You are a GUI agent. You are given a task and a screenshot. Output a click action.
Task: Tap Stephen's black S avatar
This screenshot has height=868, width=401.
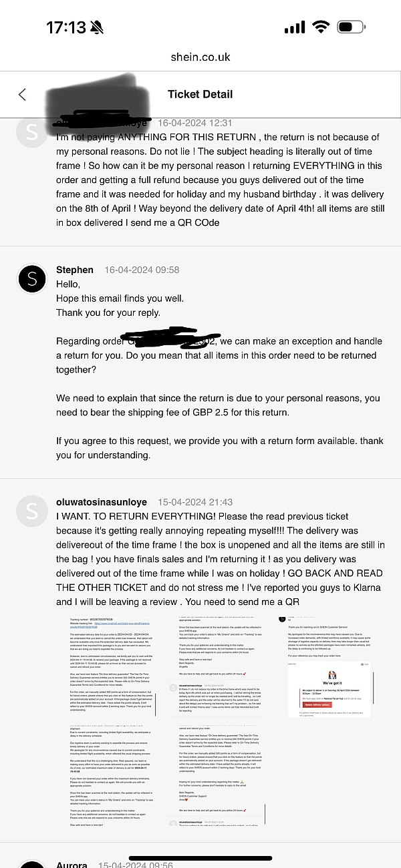pyautogui.click(x=31, y=278)
